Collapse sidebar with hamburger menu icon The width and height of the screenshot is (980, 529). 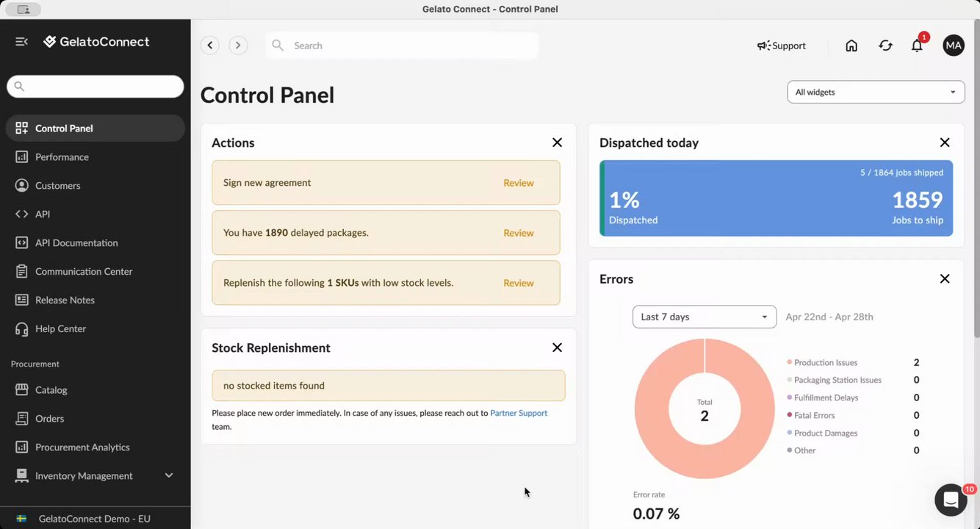[x=21, y=42]
